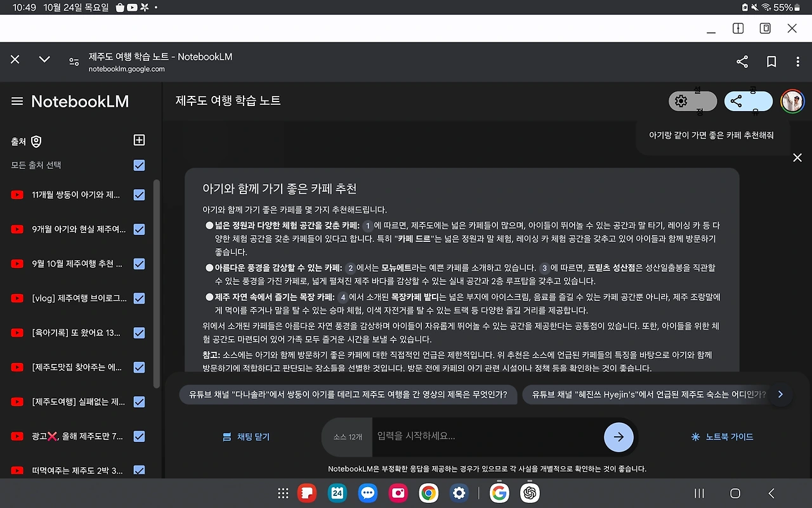812x508 pixels.
Task: Uncheck the 광고❌, 올해 제주도만 checkbox
Action: (140, 436)
